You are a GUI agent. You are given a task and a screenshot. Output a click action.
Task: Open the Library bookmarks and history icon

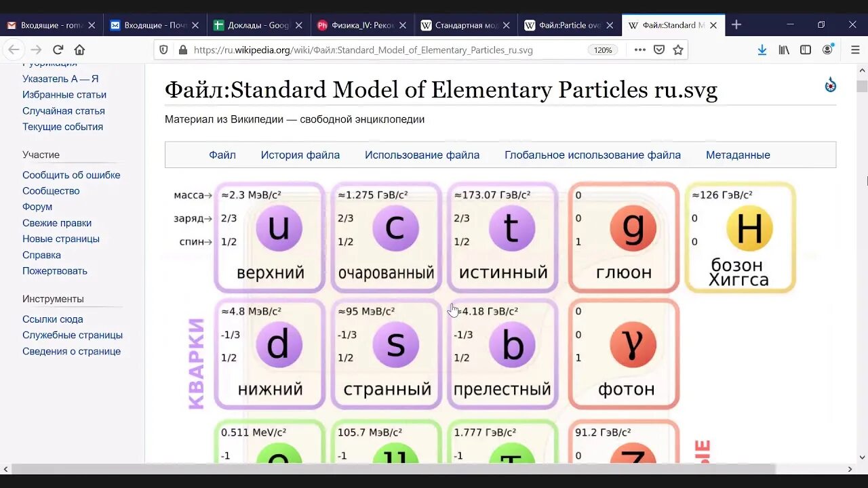point(784,49)
